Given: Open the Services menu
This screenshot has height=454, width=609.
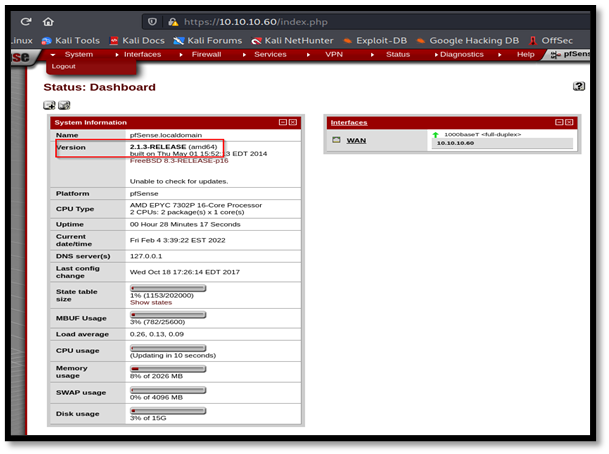Looking at the screenshot, I should pos(270,54).
